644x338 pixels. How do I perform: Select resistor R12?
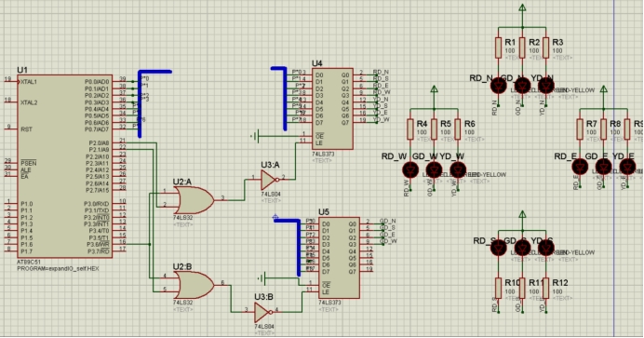click(x=546, y=288)
